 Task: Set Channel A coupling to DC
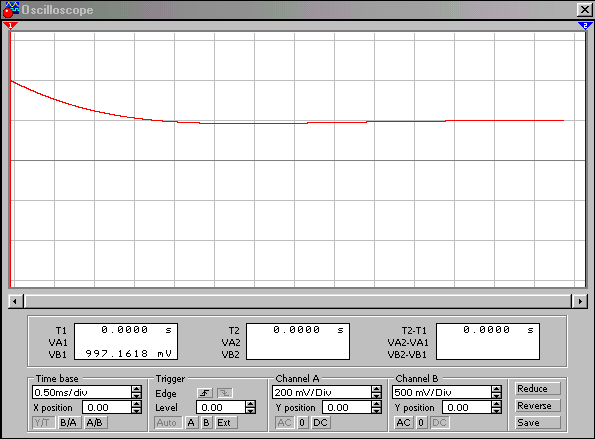pos(321,422)
